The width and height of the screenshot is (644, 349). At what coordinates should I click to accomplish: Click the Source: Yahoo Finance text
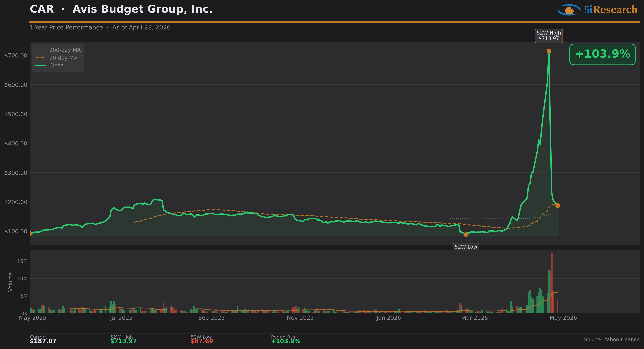pyautogui.click(x=612, y=339)
